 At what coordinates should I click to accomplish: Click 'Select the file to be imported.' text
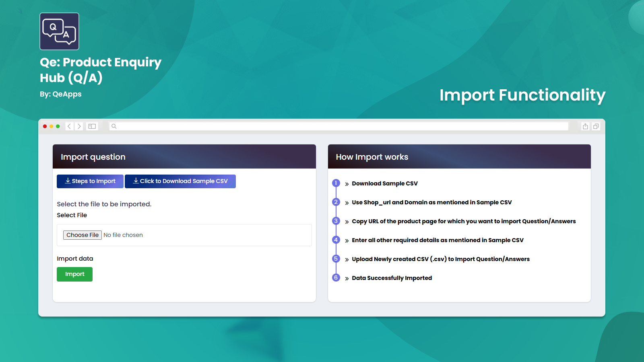pos(104,204)
